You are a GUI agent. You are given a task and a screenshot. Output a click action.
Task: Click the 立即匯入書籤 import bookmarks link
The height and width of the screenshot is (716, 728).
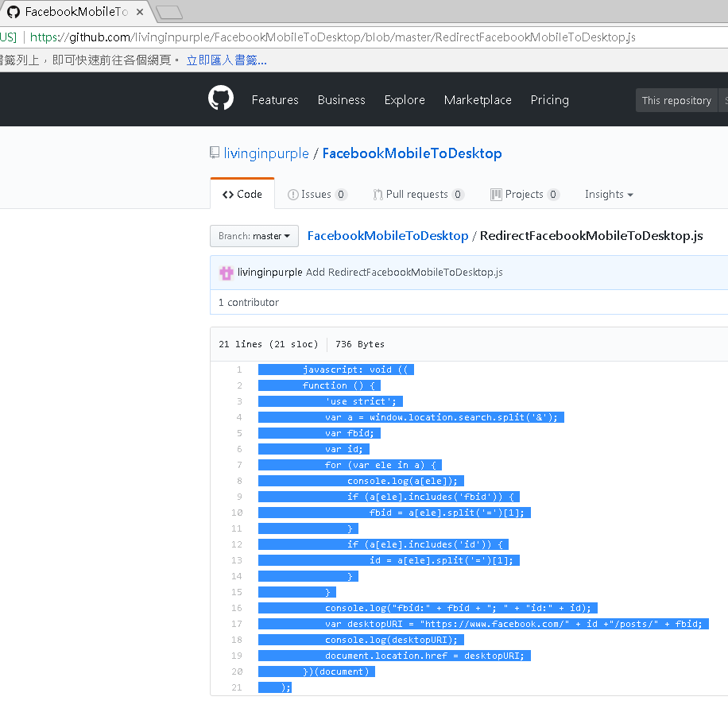point(227,60)
